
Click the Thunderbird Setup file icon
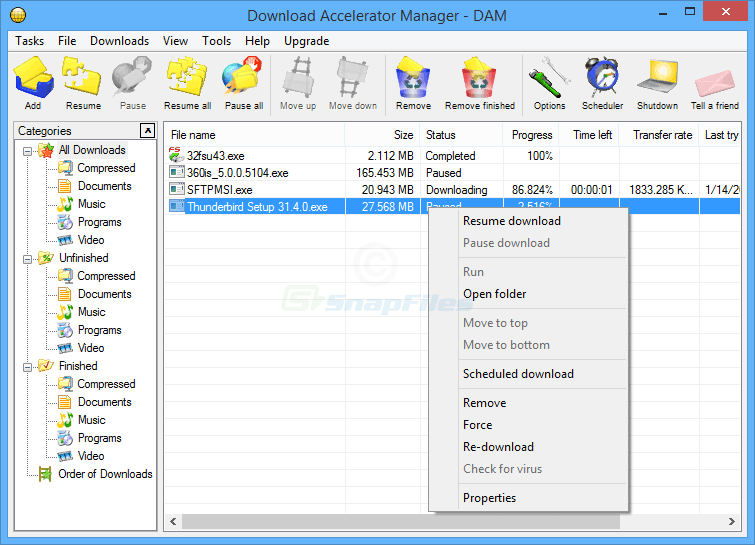[176, 206]
